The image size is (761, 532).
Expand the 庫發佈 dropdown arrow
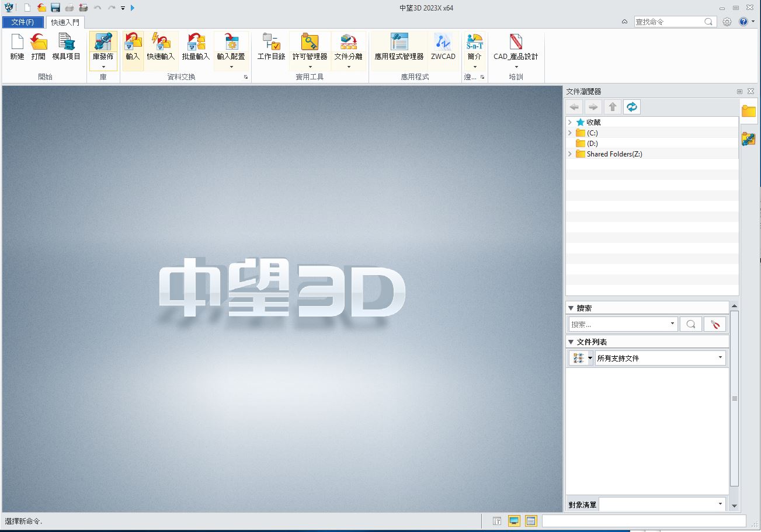tap(103, 67)
